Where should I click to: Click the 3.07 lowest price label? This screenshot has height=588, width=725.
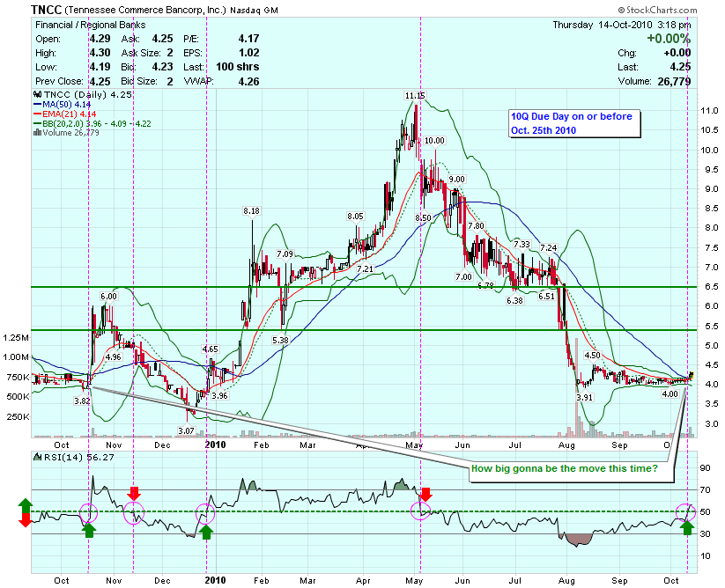click(187, 430)
